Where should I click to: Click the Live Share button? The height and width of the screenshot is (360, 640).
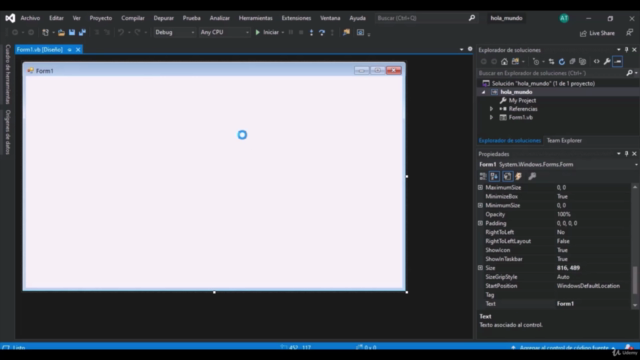(598, 33)
